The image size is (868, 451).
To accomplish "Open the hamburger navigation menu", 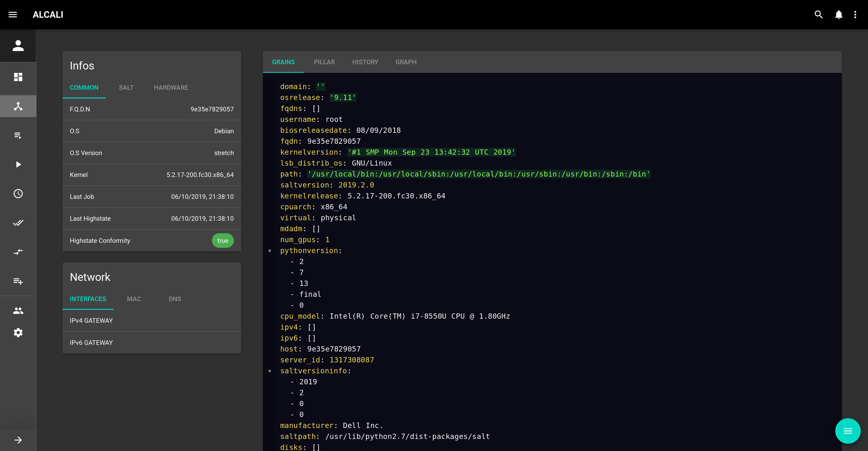I will (x=13, y=15).
